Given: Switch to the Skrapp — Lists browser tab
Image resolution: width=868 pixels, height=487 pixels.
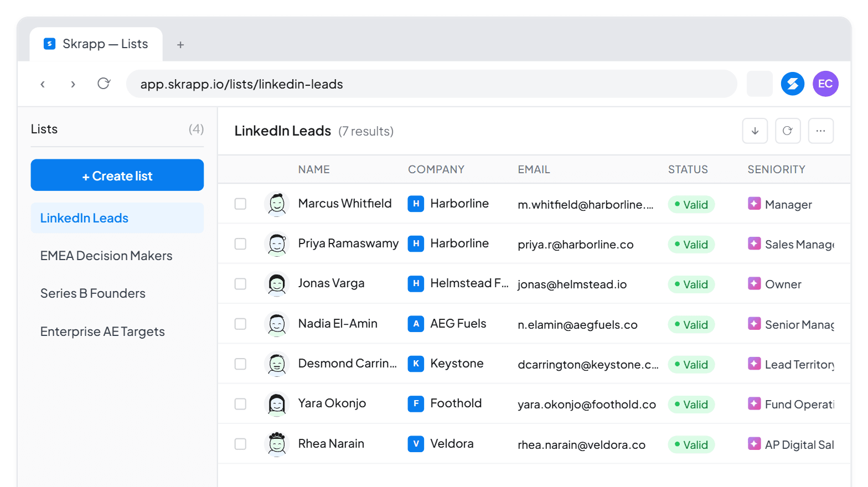Looking at the screenshot, I should [x=96, y=44].
